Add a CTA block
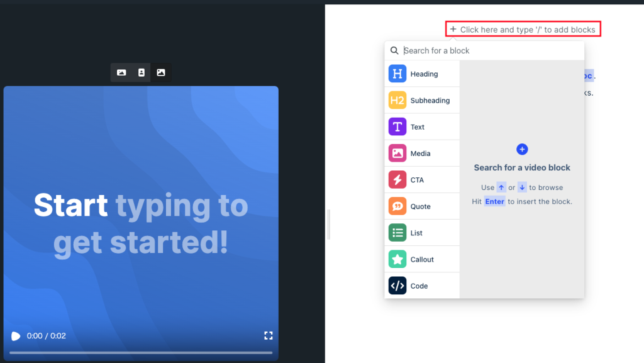The image size is (644, 363). (397, 180)
